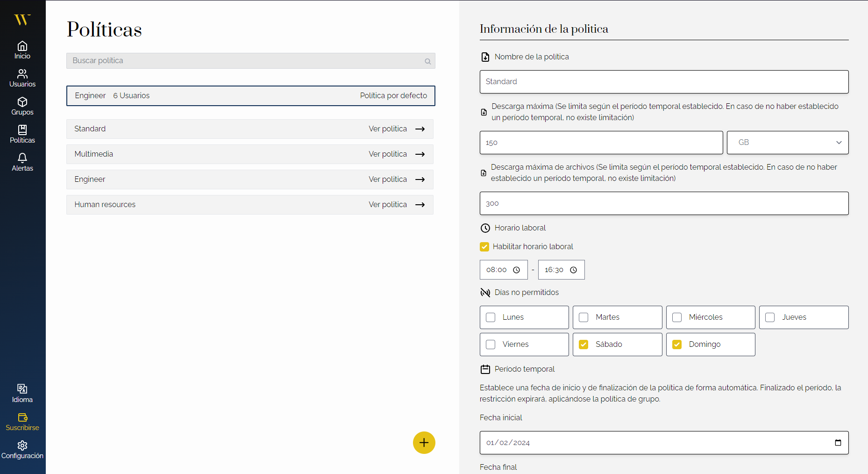Click the Descarga máxima file icon
Image resolution: width=868 pixels, height=474 pixels.
[x=484, y=112]
